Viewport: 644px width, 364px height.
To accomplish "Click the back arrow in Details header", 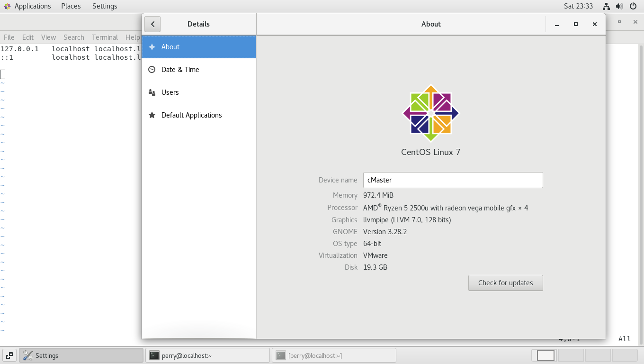I will coord(152,24).
